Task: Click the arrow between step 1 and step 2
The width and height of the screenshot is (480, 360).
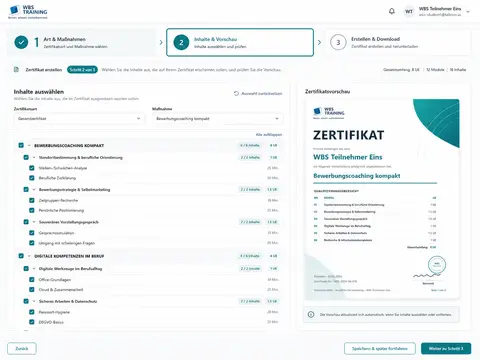Action: pos(161,42)
